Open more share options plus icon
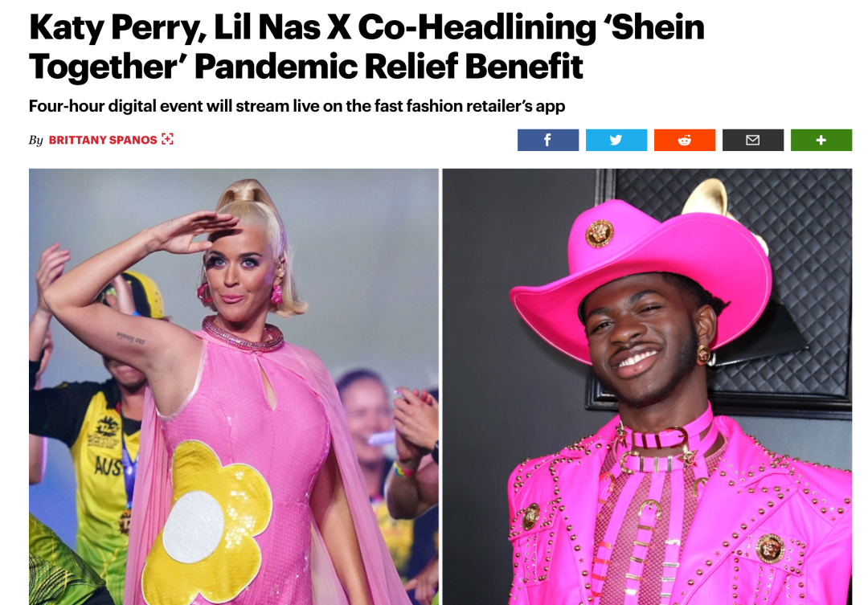Viewport: 868px width, 605px height. [x=821, y=140]
